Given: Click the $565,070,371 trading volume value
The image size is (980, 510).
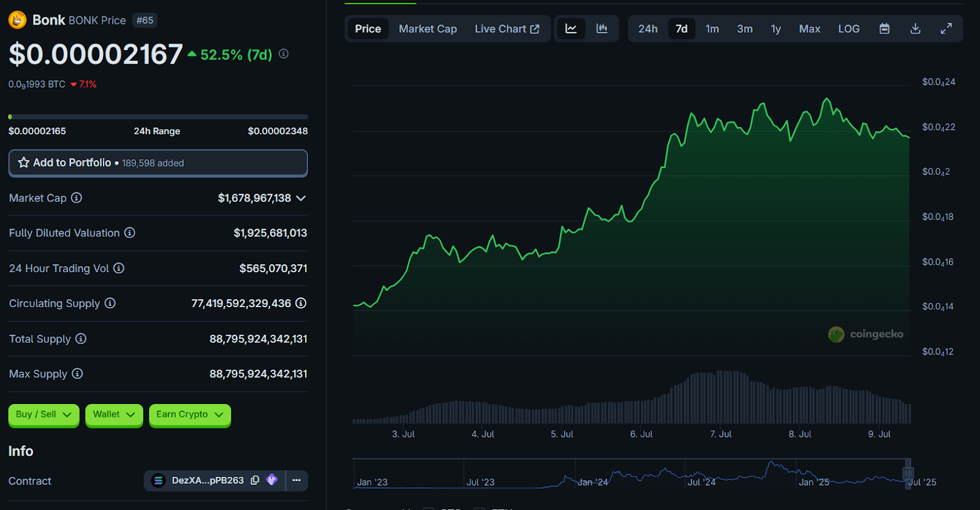Looking at the screenshot, I should pyautogui.click(x=273, y=268).
